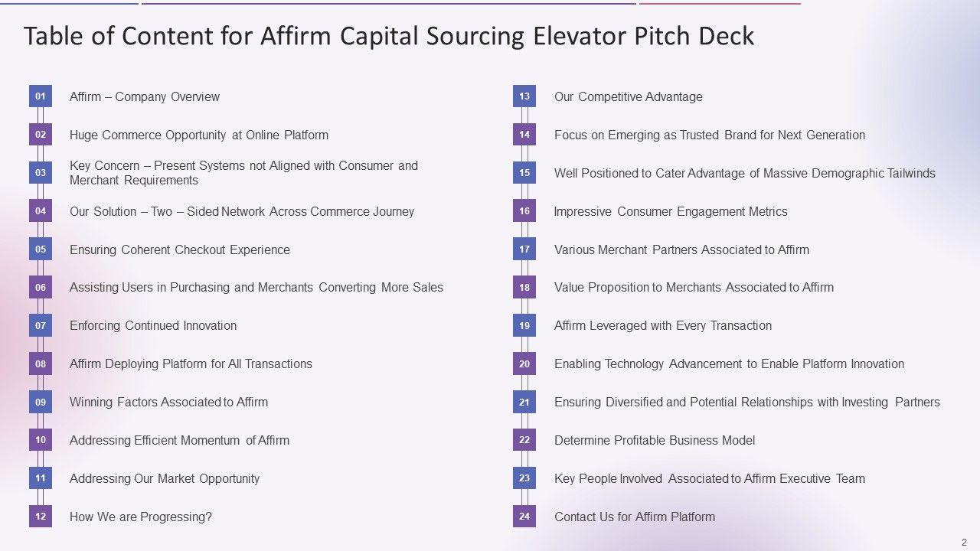Click the number 13 badge

click(x=524, y=96)
